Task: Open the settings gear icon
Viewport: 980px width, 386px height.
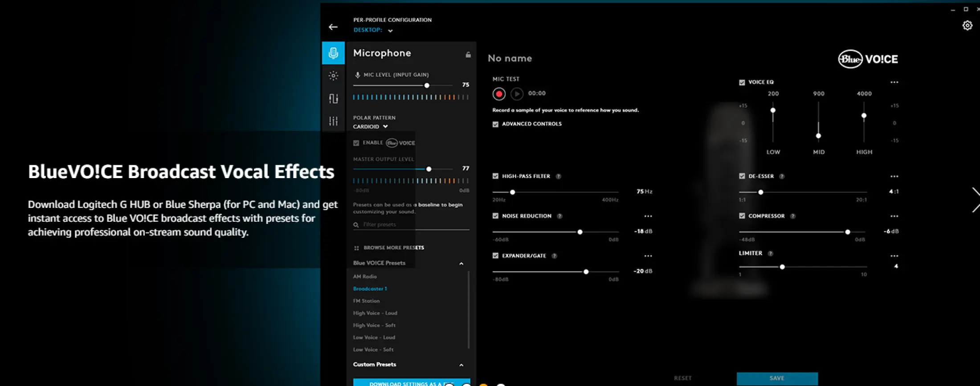Action: (967, 25)
